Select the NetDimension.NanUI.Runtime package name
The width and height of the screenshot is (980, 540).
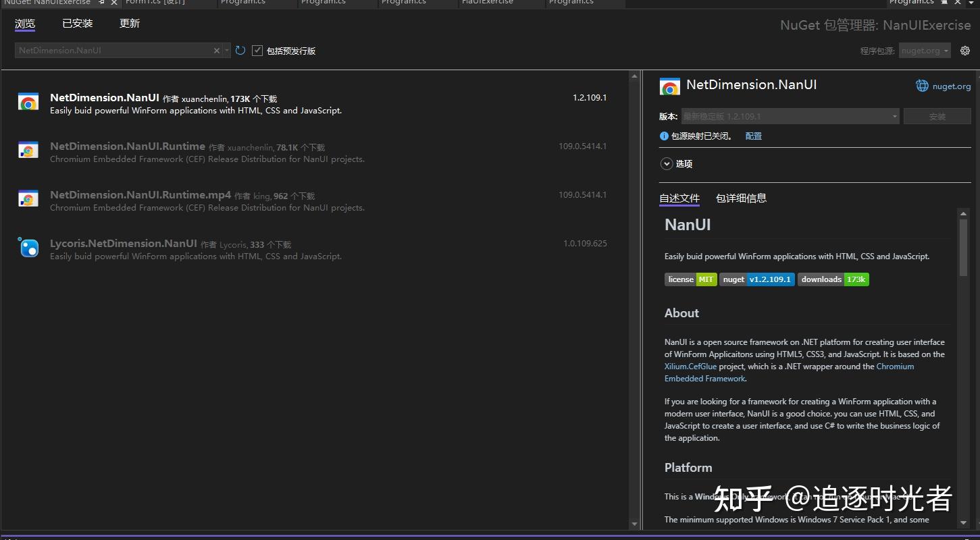tap(128, 146)
